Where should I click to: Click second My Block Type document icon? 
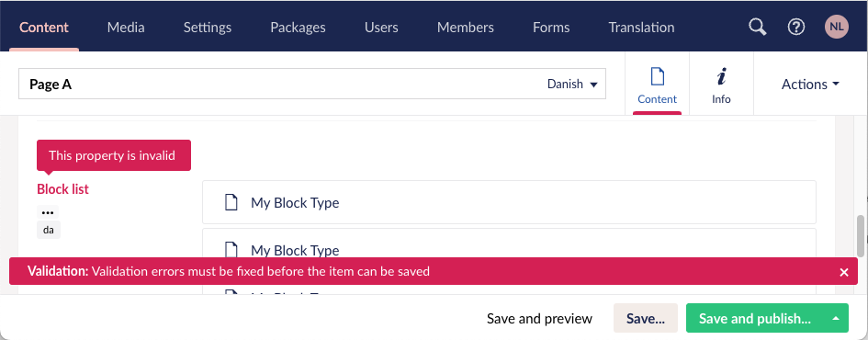click(x=231, y=250)
